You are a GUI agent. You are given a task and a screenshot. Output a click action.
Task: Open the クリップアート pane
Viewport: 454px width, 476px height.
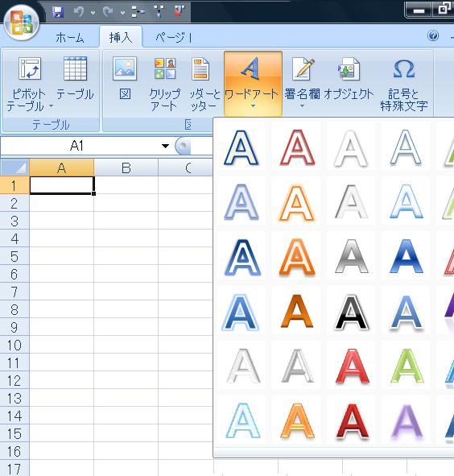tap(165, 84)
